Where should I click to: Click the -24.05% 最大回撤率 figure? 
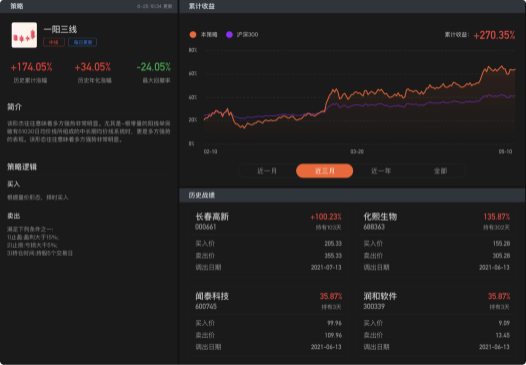click(x=154, y=67)
